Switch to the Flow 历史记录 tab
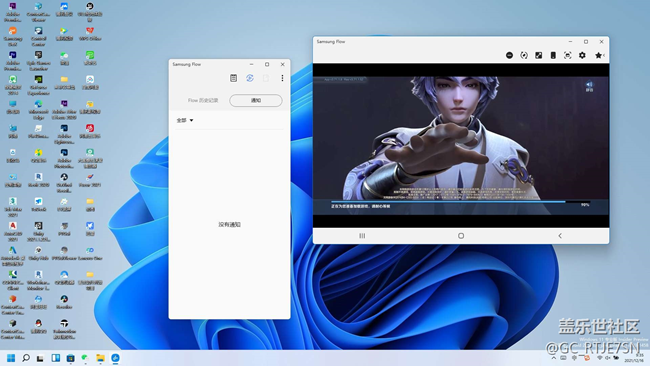 203,100
